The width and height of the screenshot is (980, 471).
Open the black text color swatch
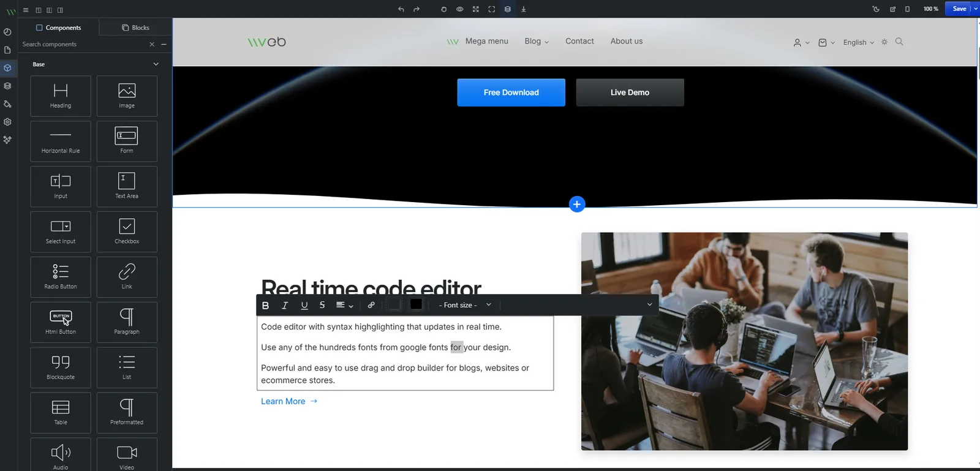(x=416, y=304)
